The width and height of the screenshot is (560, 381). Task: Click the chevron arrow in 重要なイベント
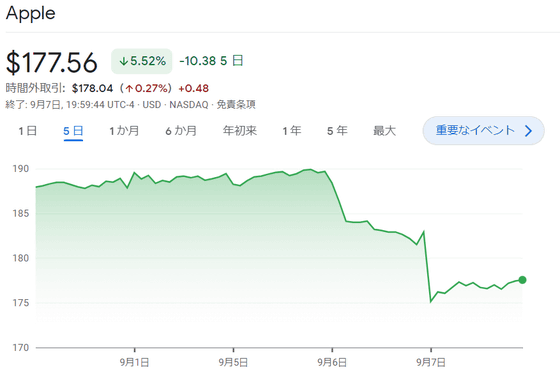click(x=529, y=131)
